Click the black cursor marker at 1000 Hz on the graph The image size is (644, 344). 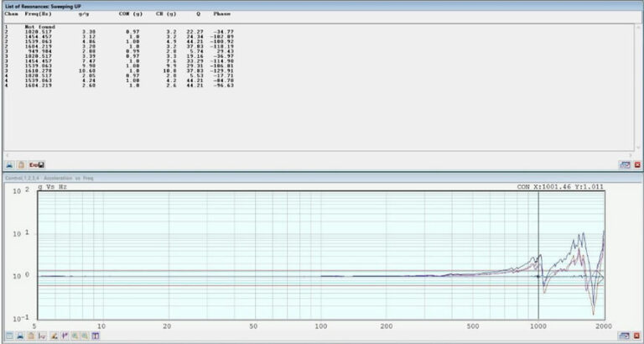tap(538, 277)
